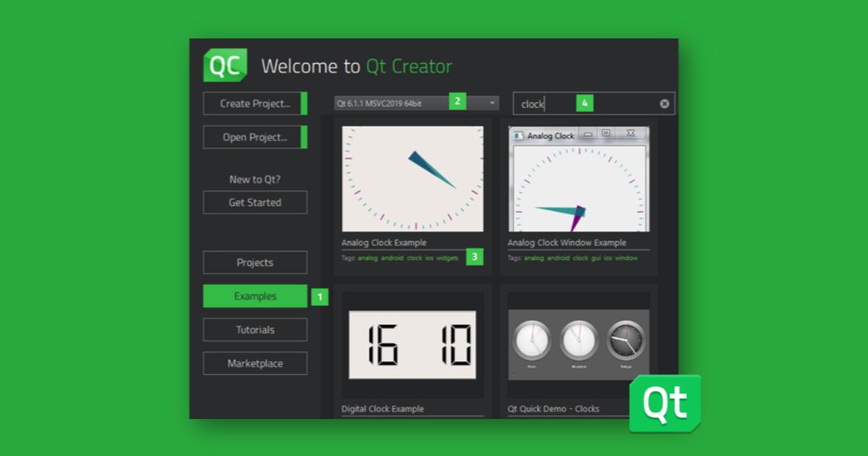Viewport: 868px width, 456px height.
Task: Click 'gui' tag under Analog Clock Window Example
Action: pos(596,258)
